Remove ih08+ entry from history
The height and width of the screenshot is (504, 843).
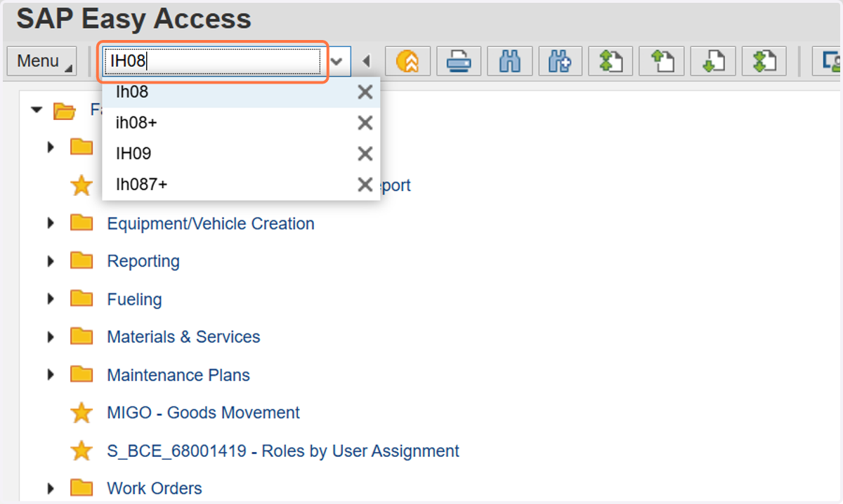click(365, 123)
